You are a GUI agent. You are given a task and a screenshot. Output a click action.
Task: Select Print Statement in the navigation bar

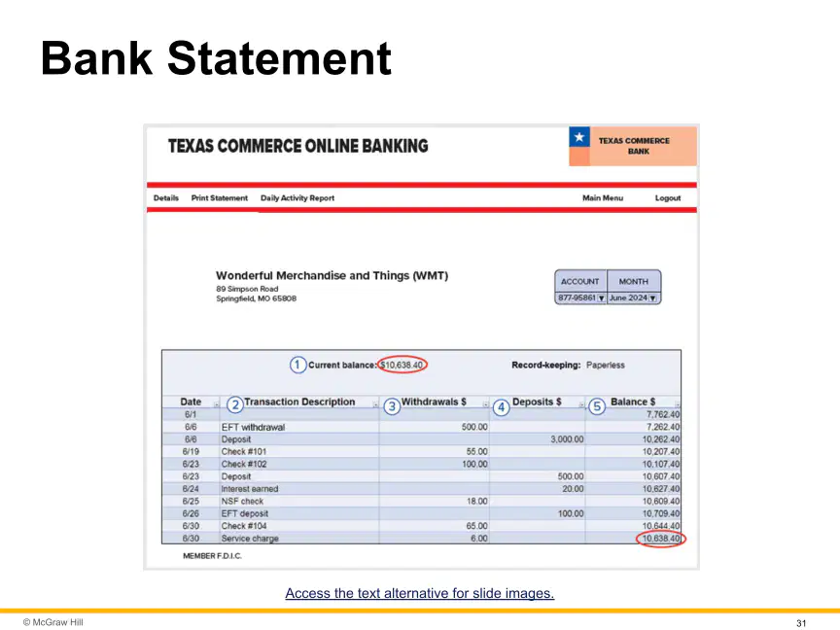tap(220, 198)
